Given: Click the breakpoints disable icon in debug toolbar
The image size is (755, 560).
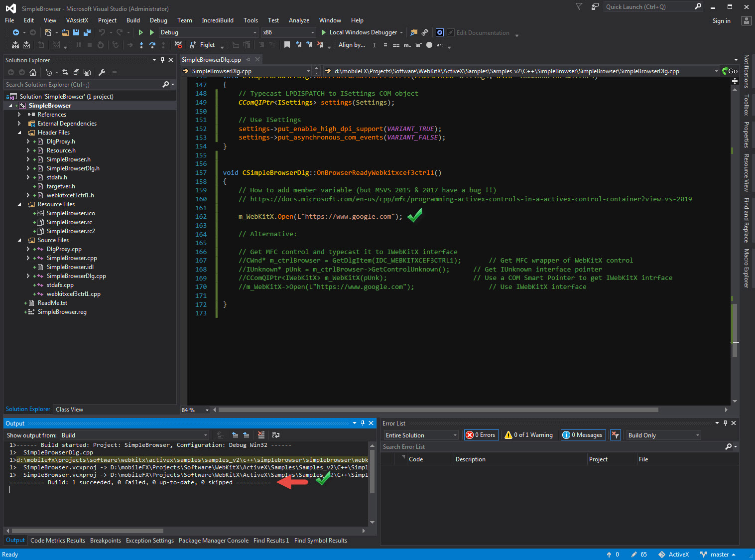Looking at the screenshot, I should (x=178, y=45).
